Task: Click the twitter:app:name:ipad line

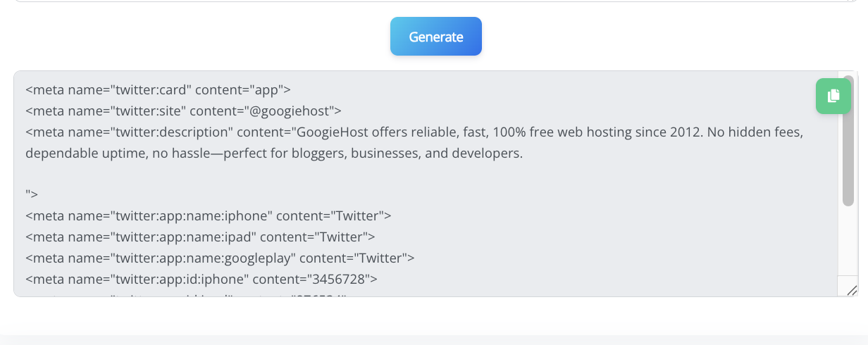Action: point(200,237)
